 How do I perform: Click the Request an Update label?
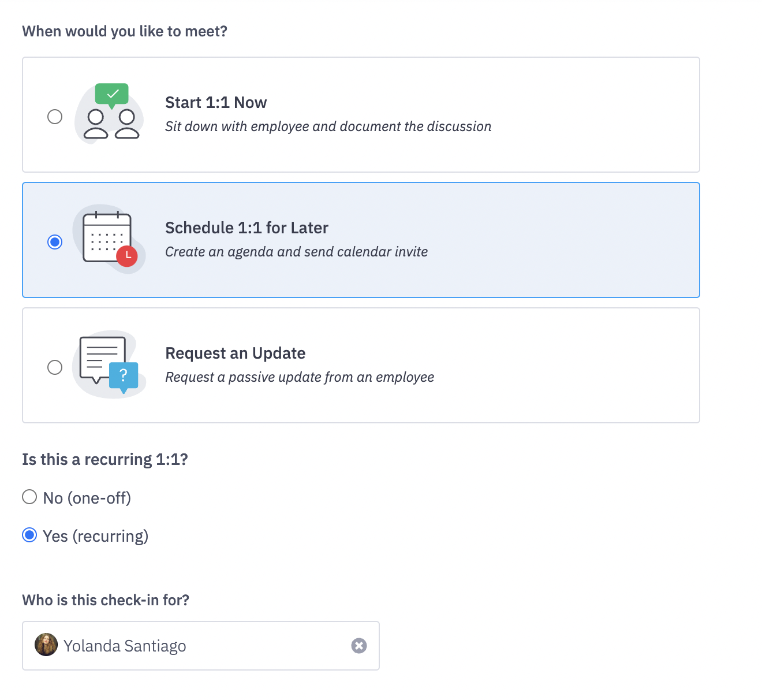236,353
